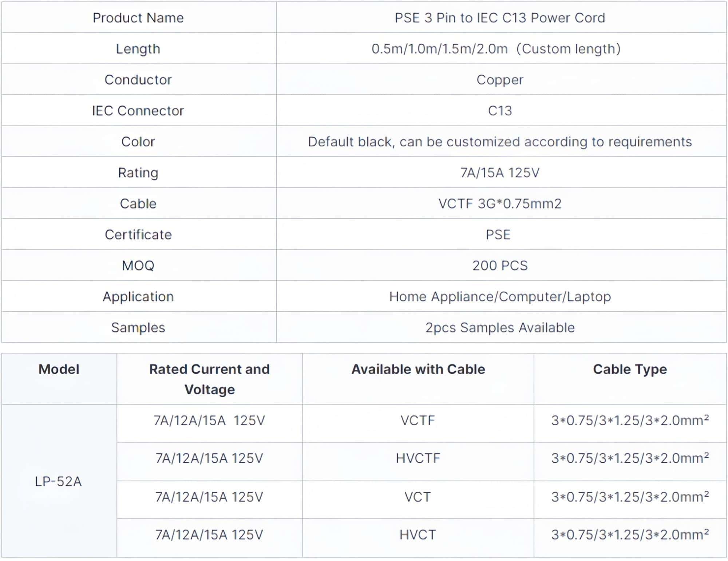Click the HVCT cable cell

[x=418, y=535]
